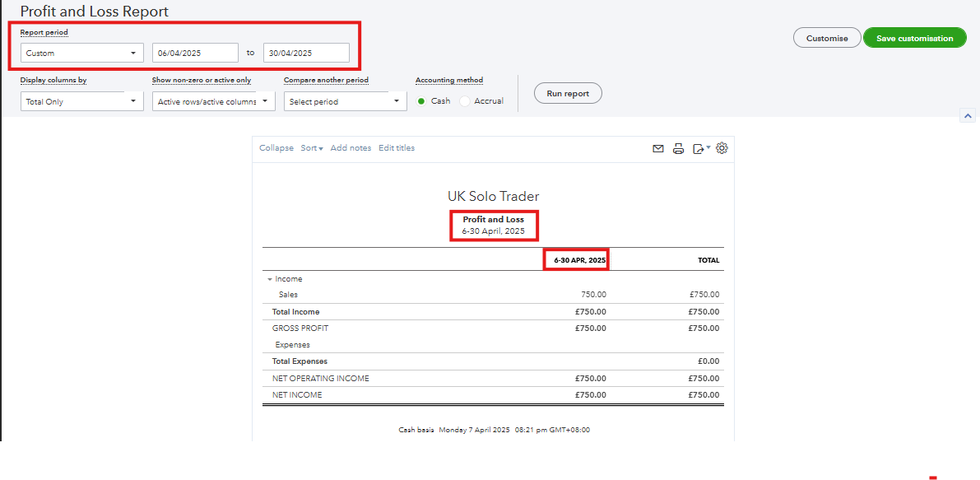980x480 pixels.
Task: Click the Customise button
Action: click(x=827, y=38)
